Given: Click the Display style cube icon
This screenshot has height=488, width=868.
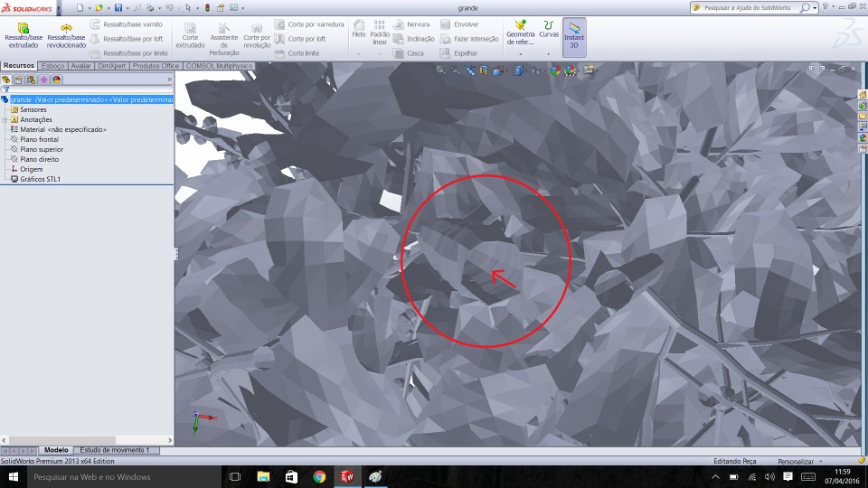Looking at the screenshot, I should [x=517, y=70].
